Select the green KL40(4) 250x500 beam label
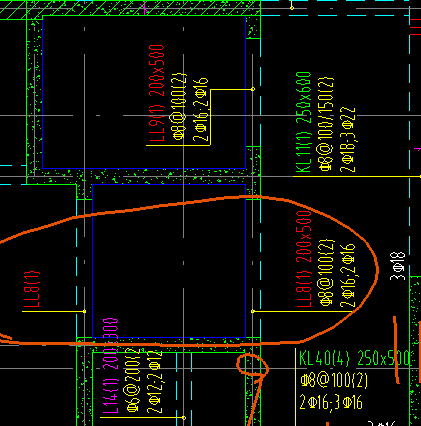This screenshot has height=426, width=421. [354, 359]
